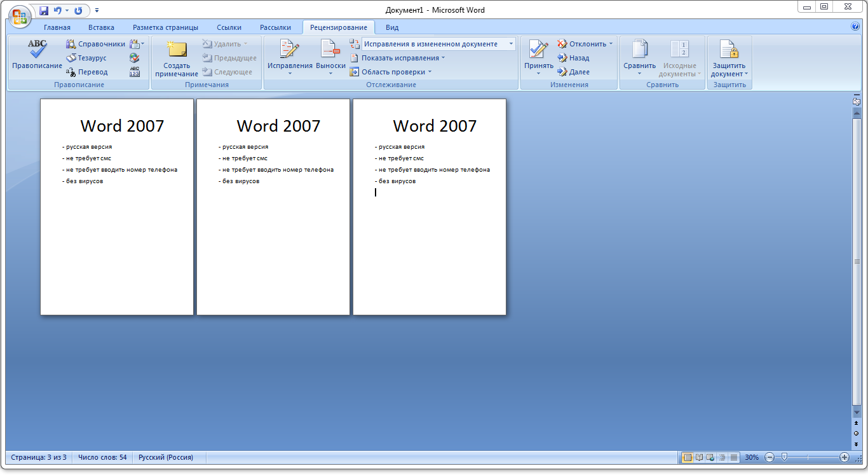The width and height of the screenshot is (868, 475).
Task: Create a new comment with Создать примечание
Action: (x=175, y=57)
